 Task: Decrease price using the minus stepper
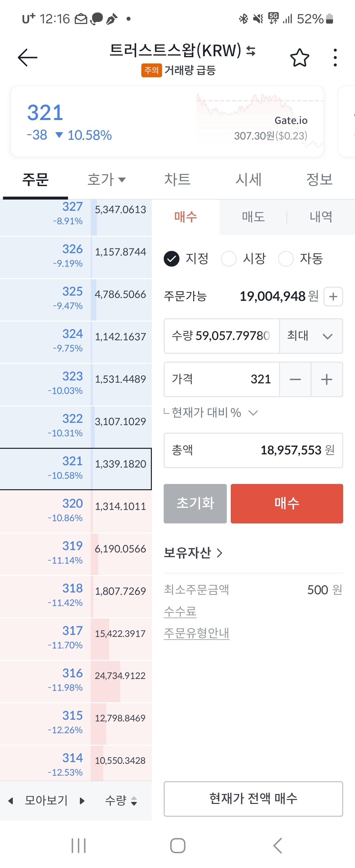click(x=295, y=379)
